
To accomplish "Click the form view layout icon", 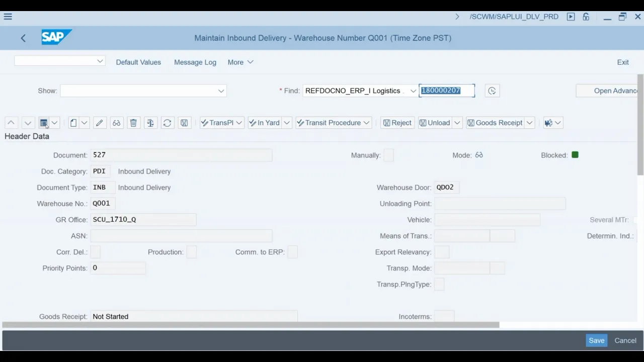I will (44, 123).
